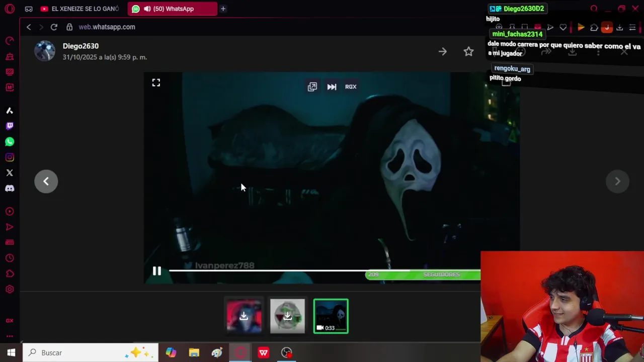The height and width of the screenshot is (362, 644).
Task: Open X (Twitter) in sidebar
Action: (x=10, y=172)
